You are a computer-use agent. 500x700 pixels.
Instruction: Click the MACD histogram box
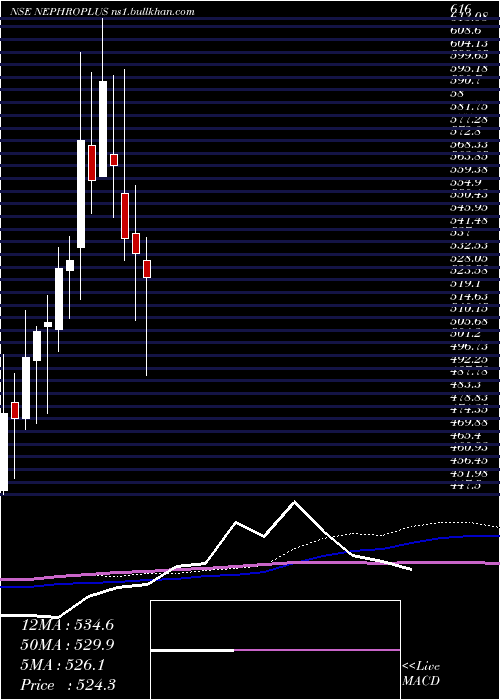275,650
